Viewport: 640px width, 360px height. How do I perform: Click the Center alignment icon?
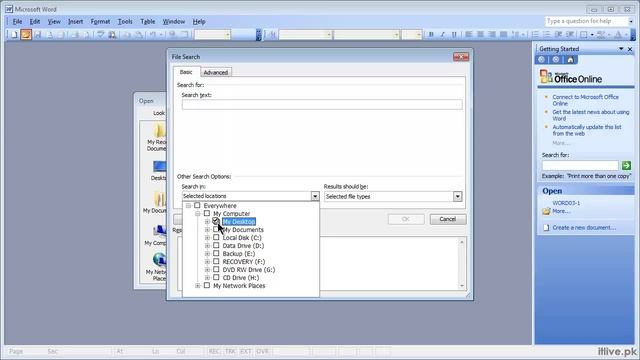click(x=480, y=35)
